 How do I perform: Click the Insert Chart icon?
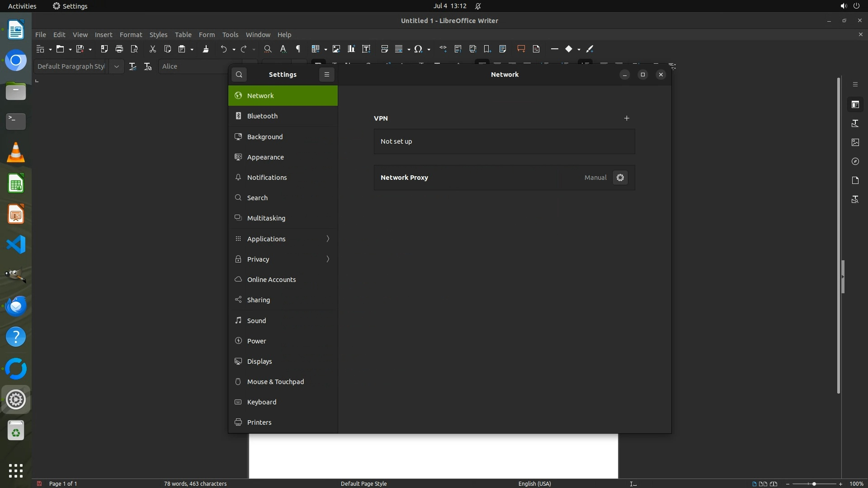click(351, 49)
